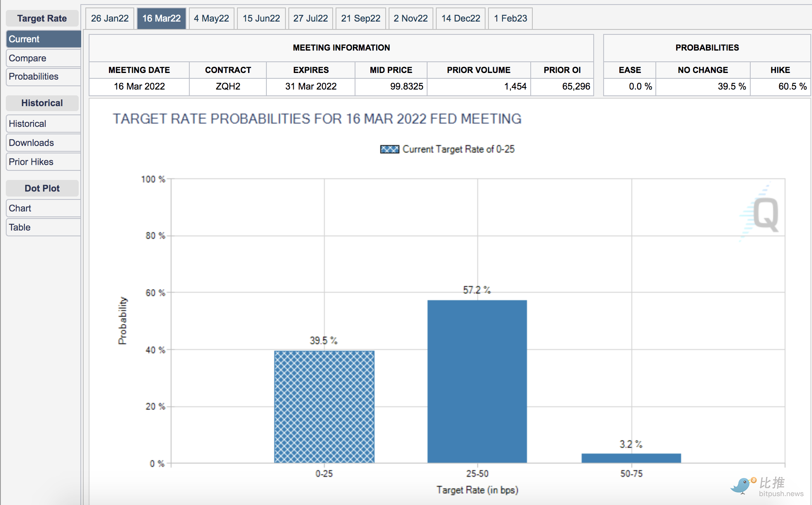
Task: Select Current in the Target Rate sidebar
Action: click(x=43, y=39)
